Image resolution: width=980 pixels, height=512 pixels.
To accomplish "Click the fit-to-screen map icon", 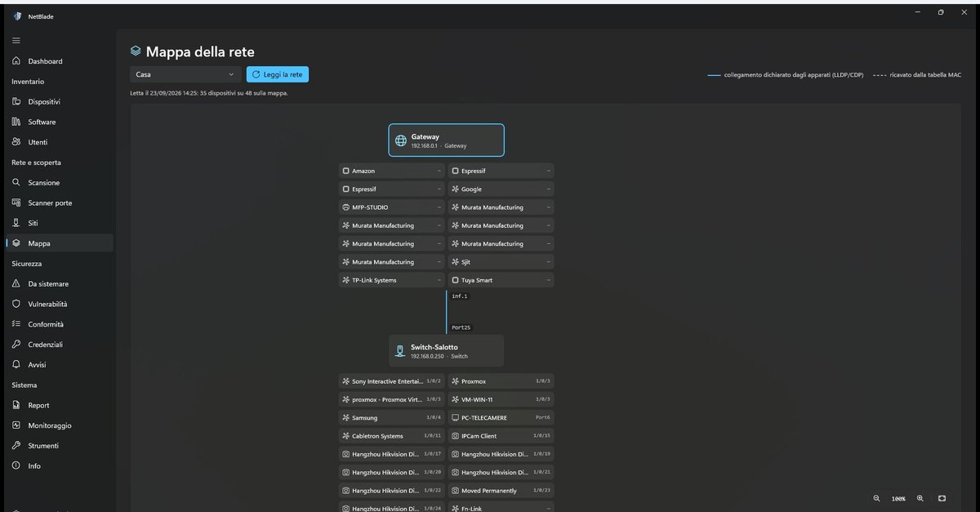I will [942, 498].
